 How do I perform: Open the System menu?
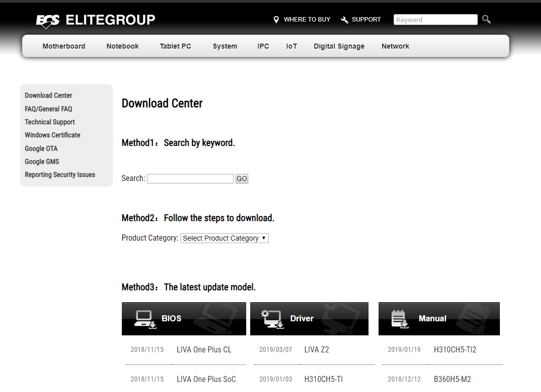[225, 46]
